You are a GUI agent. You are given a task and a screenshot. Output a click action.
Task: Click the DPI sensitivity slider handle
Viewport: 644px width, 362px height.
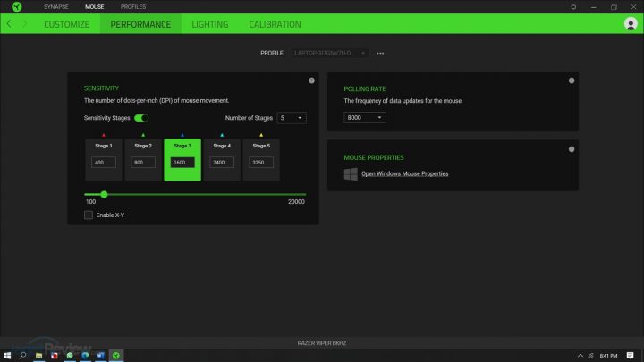pos(104,194)
